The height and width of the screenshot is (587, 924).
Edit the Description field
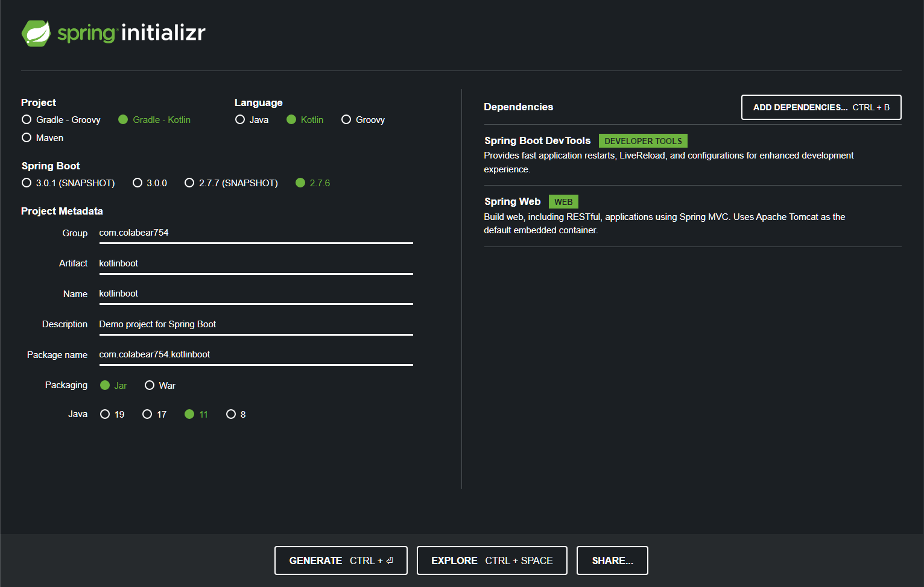pos(256,325)
